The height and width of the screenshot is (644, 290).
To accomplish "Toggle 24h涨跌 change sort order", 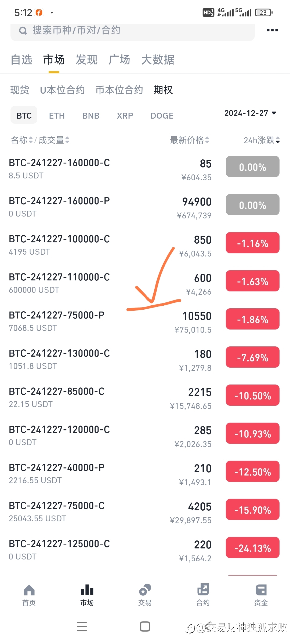I will (262, 140).
